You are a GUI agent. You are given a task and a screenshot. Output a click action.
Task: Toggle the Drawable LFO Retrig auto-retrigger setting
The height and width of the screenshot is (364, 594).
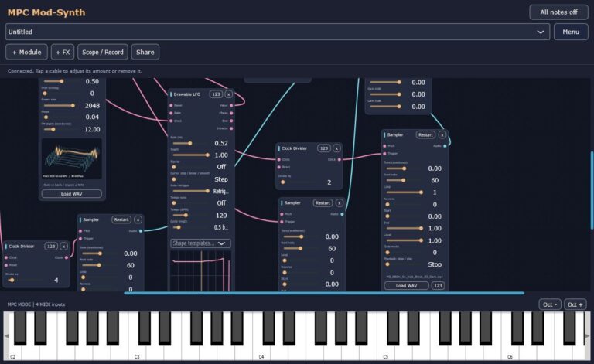click(x=191, y=191)
